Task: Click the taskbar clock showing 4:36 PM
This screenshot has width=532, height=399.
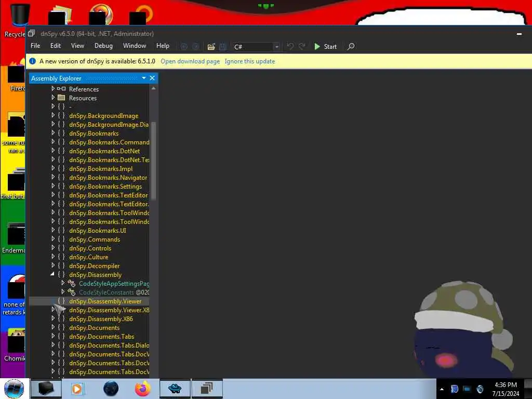Action: 506,385
